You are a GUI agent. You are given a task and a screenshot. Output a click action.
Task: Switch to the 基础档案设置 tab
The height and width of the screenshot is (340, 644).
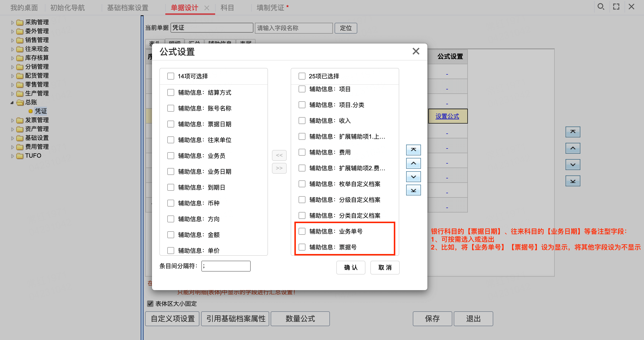128,8
